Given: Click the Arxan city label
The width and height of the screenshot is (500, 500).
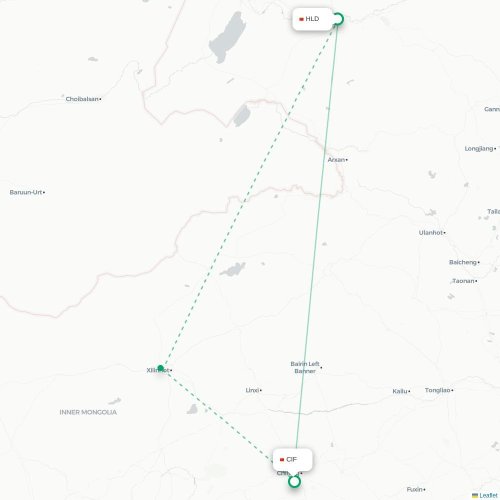Looking at the screenshot, I should [x=336, y=160].
